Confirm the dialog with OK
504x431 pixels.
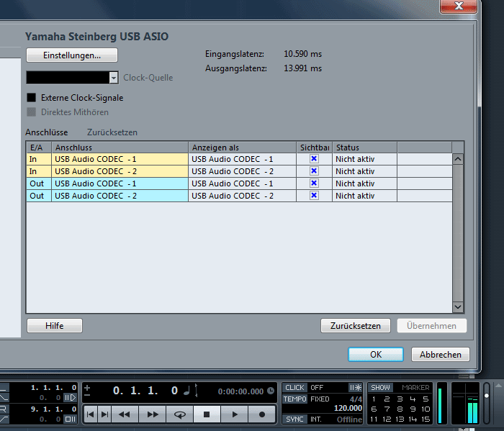pyautogui.click(x=376, y=355)
